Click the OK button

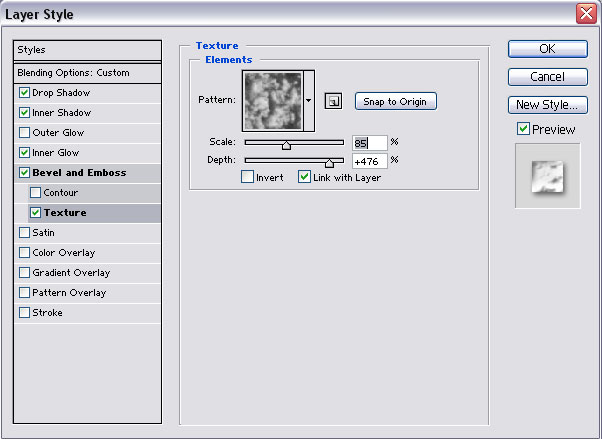(548, 49)
